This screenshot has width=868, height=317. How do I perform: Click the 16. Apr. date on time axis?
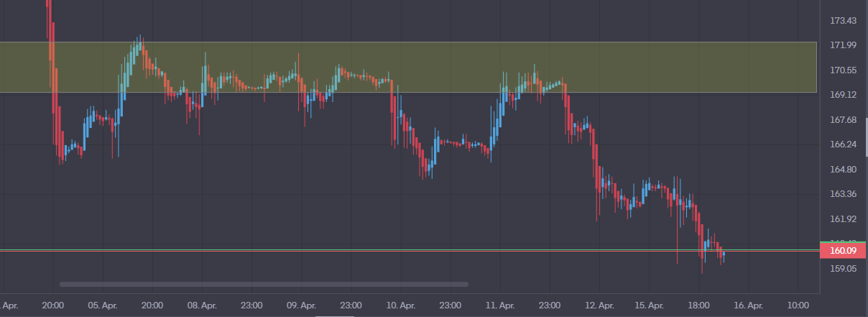click(748, 305)
